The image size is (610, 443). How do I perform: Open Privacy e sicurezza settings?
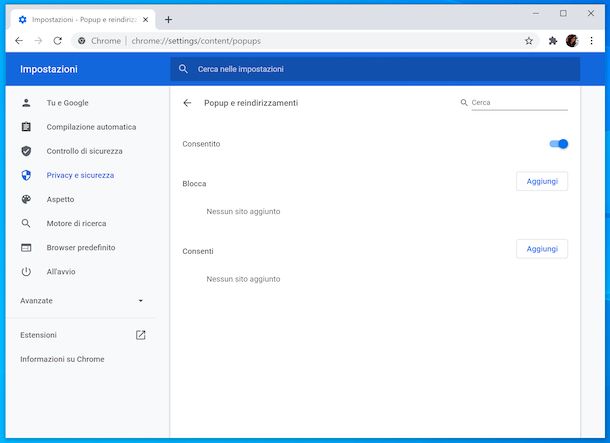(80, 175)
